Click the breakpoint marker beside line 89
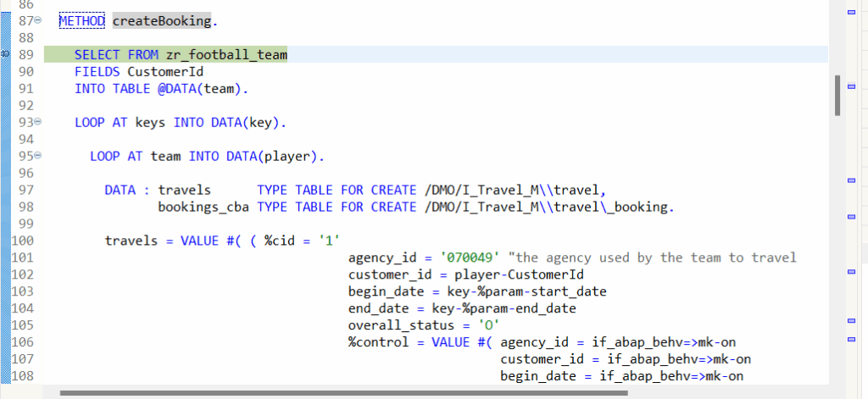 (x=4, y=54)
